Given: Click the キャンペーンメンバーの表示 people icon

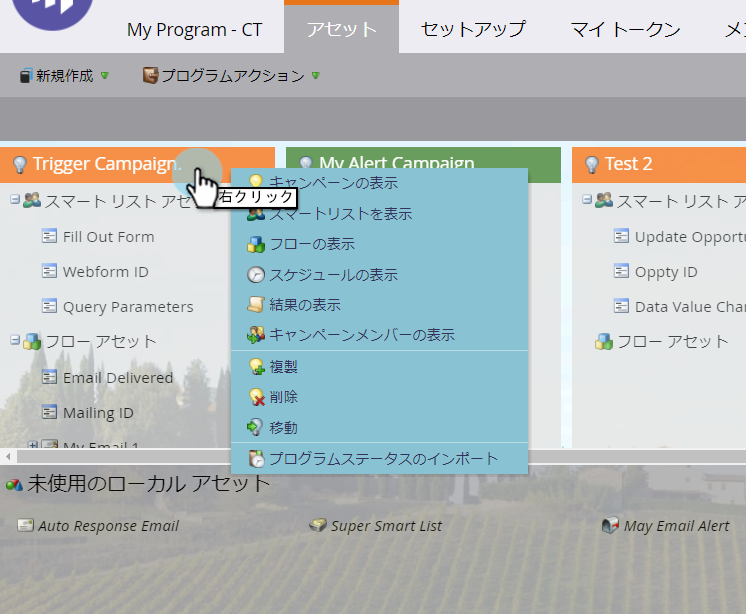Looking at the screenshot, I should pyautogui.click(x=256, y=335).
